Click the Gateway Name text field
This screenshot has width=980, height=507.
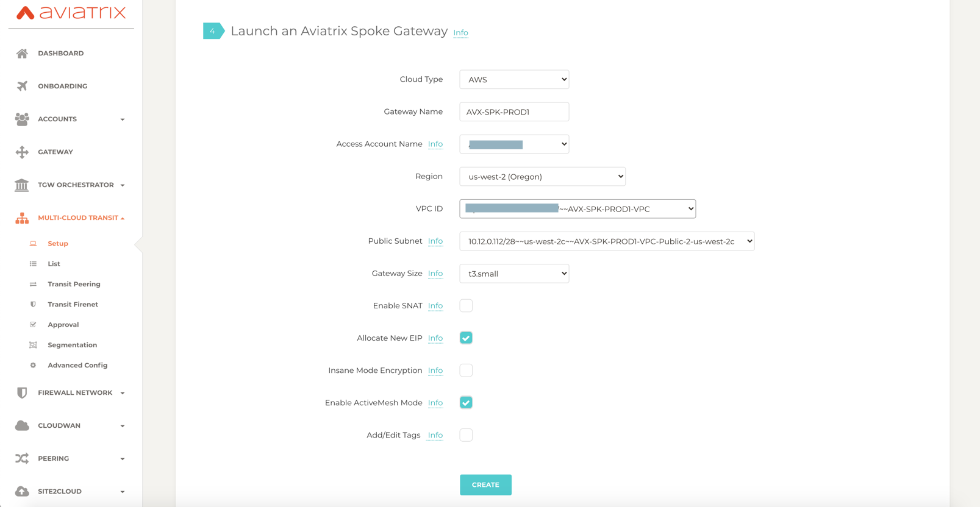coord(514,112)
